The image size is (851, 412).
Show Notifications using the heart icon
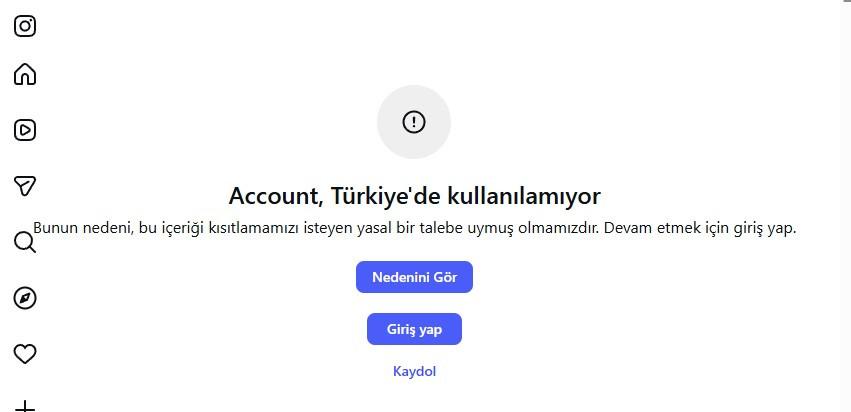[x=24, y=354]
